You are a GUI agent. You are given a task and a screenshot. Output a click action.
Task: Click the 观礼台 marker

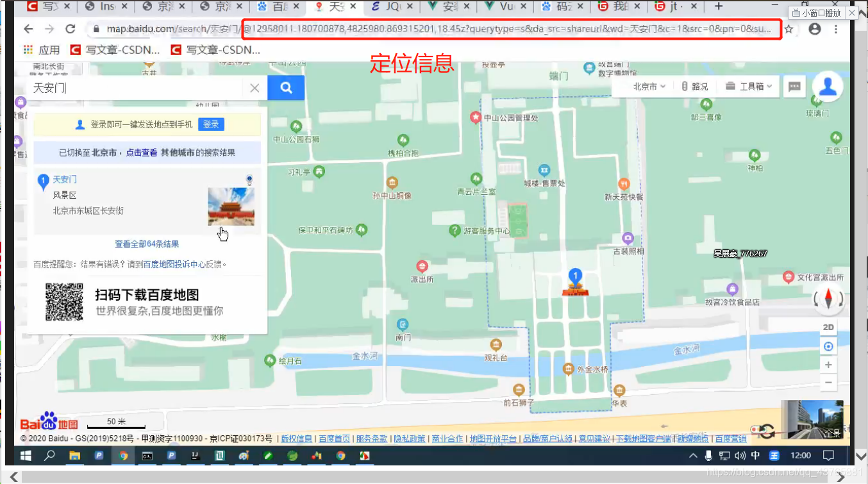[495, 345]
